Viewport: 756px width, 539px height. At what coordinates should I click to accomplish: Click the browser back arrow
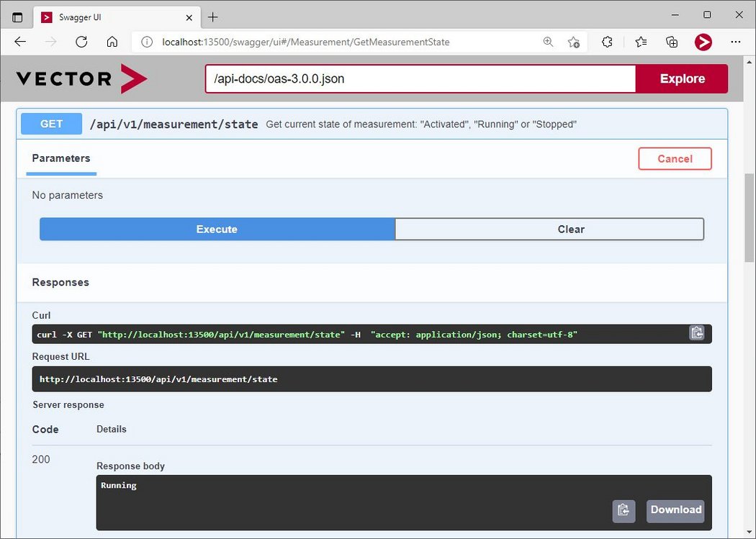pyautogui.click(x=19, y=42)
